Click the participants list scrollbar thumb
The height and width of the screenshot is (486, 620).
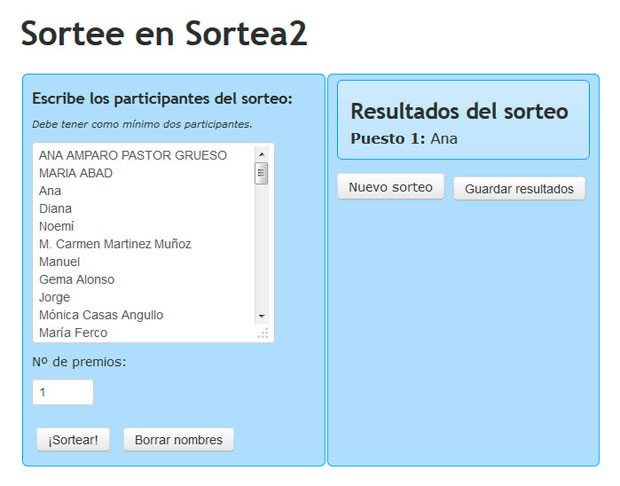[261, 173]
